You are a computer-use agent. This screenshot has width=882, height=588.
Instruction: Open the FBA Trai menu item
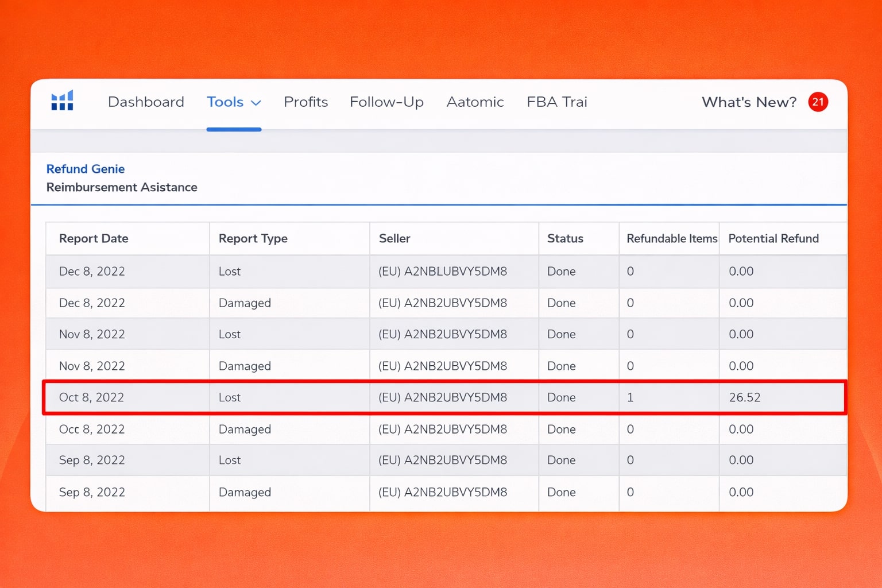coord(556,102)
